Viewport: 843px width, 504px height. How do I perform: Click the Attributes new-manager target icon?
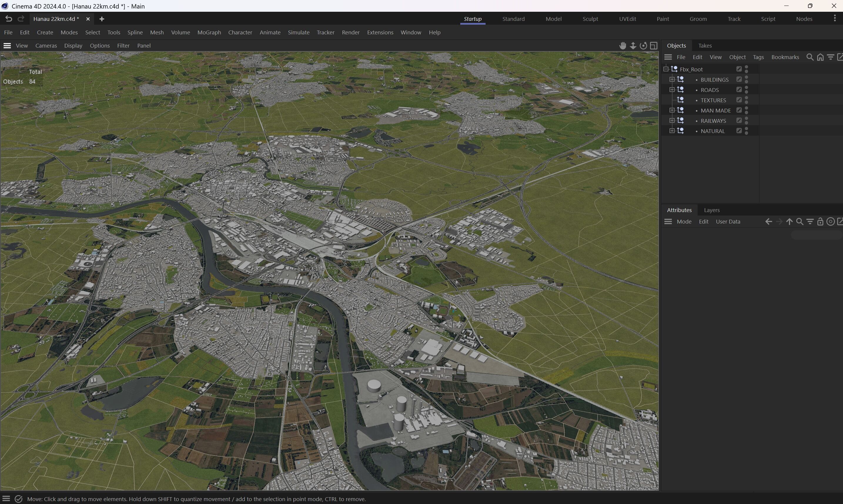pyautogui.click(x=830, y=221)
